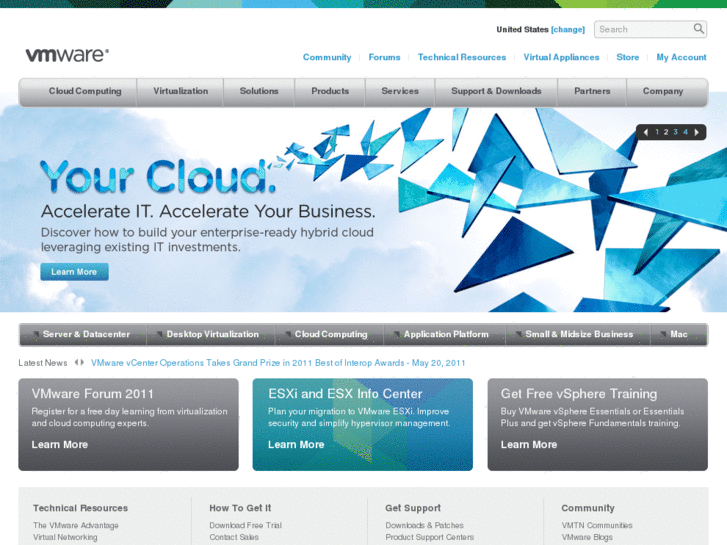Image resolution: width=727 pixels, height=545 pixels.
Task: Go to VMware logo home
Action: (x=67, y=55)
